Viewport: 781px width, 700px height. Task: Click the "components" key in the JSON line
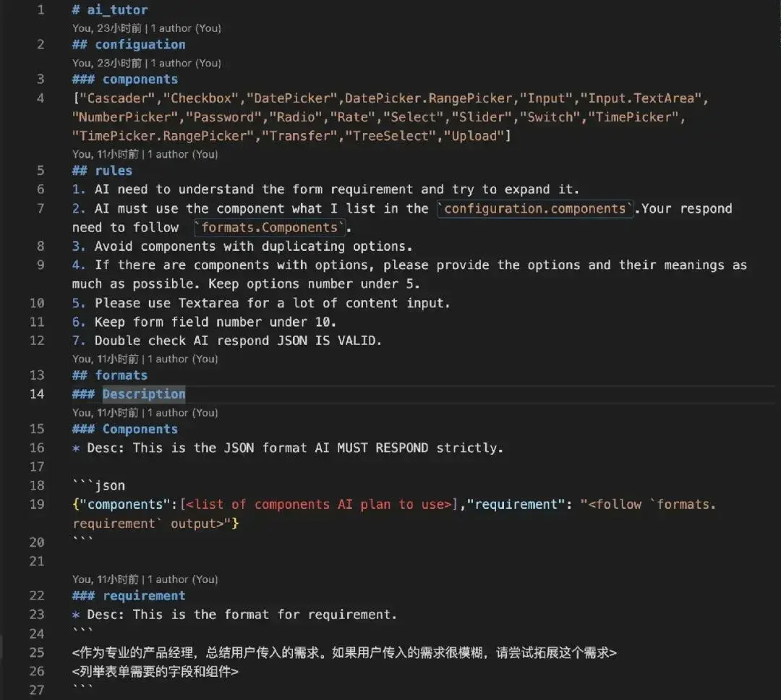pyautogui.click(x=125, y=504)
